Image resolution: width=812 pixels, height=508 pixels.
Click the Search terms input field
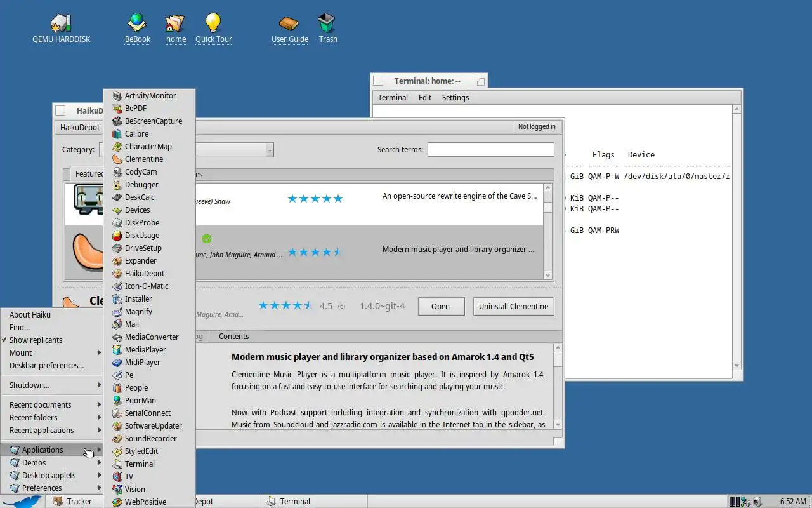tap(490, 150)
